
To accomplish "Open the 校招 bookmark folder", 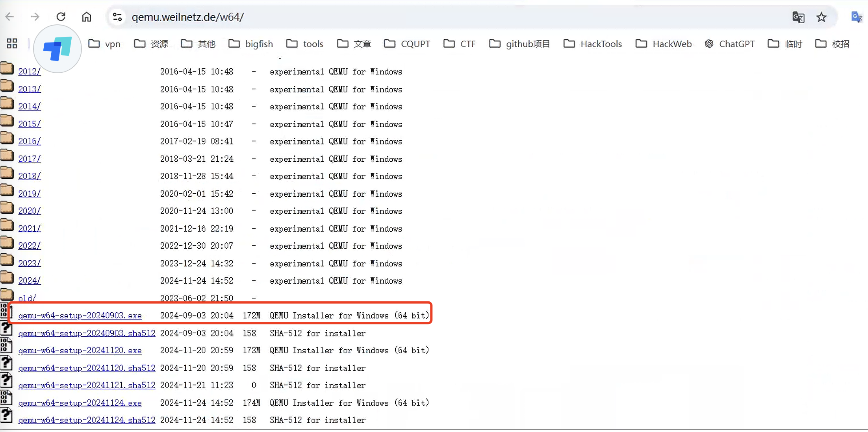I will [832, 44].
